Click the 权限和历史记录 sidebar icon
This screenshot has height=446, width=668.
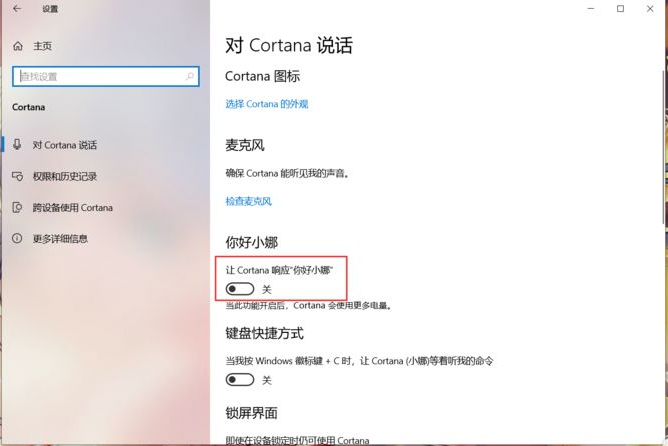(17, 176)
